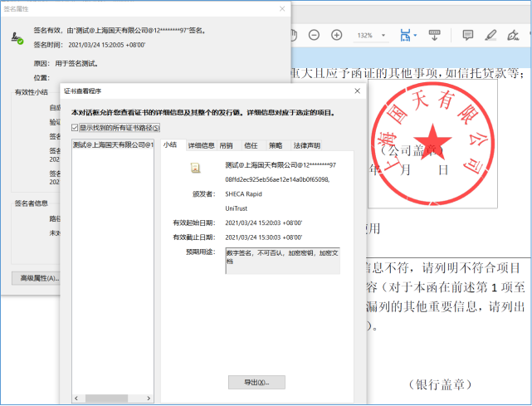Open the 信任 tab

pos(251,145)
